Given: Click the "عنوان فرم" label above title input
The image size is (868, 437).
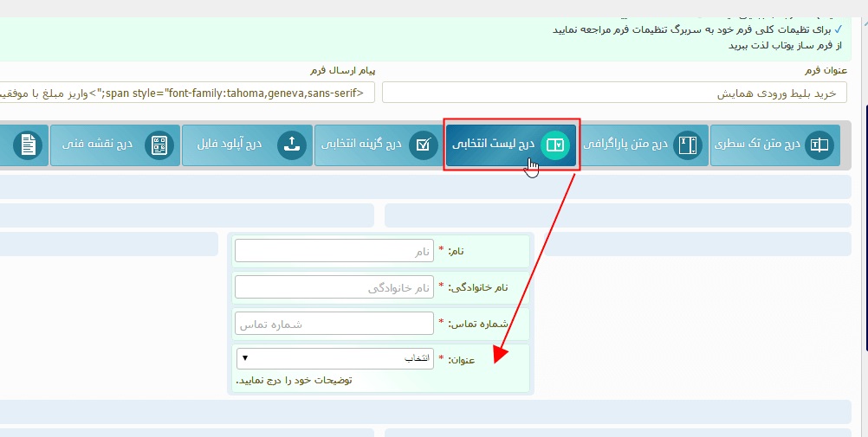Looking at the screenshot, I should 825,70.
